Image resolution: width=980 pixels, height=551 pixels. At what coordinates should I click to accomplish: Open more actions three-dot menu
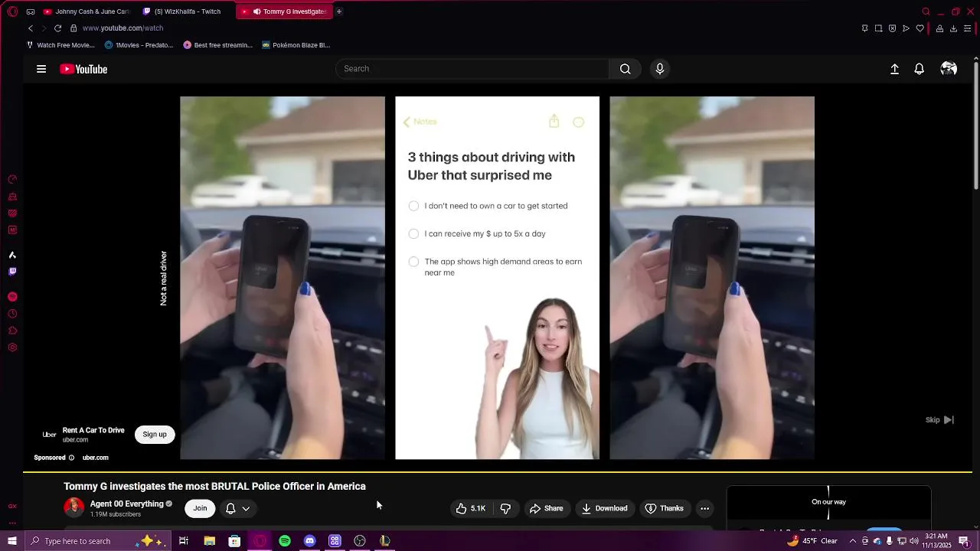705,508
